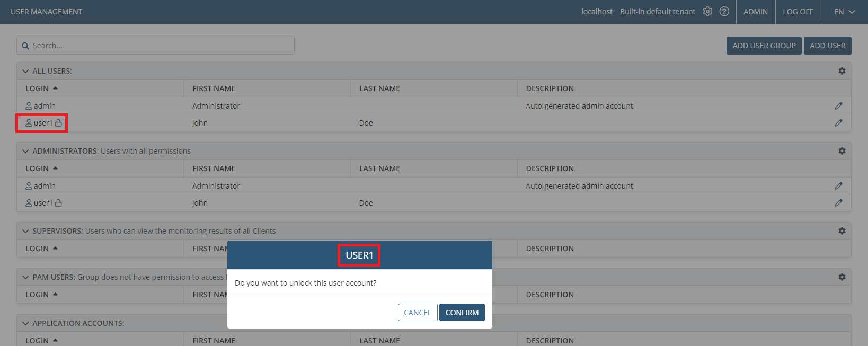Collapse the Supervisors group section

click(25, 231)
